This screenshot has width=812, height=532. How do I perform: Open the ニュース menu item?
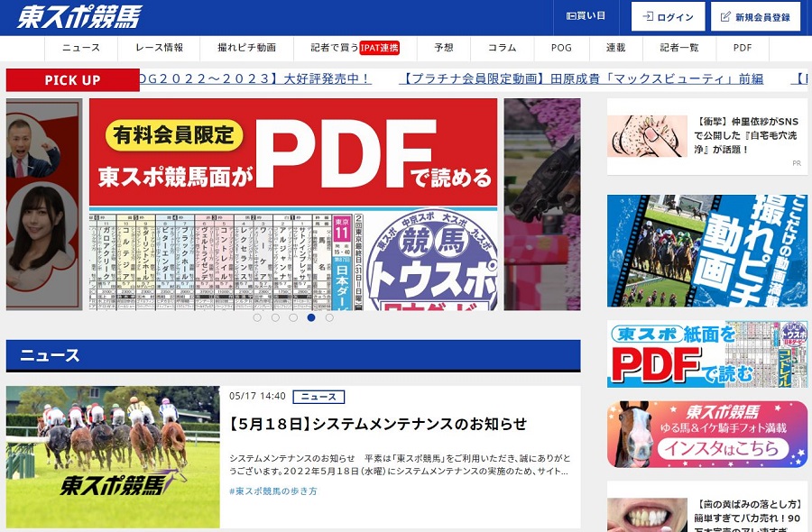point(81,48)
